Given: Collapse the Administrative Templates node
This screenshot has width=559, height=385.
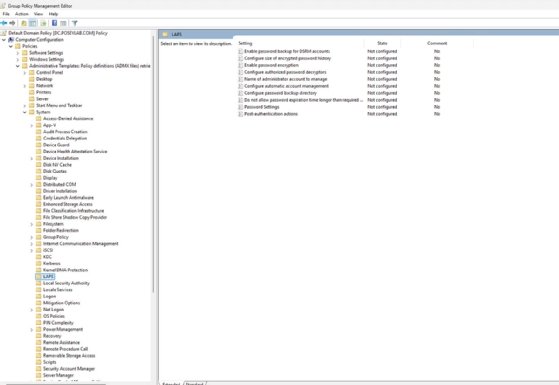Looking at the screenshot, I should 18,66.
